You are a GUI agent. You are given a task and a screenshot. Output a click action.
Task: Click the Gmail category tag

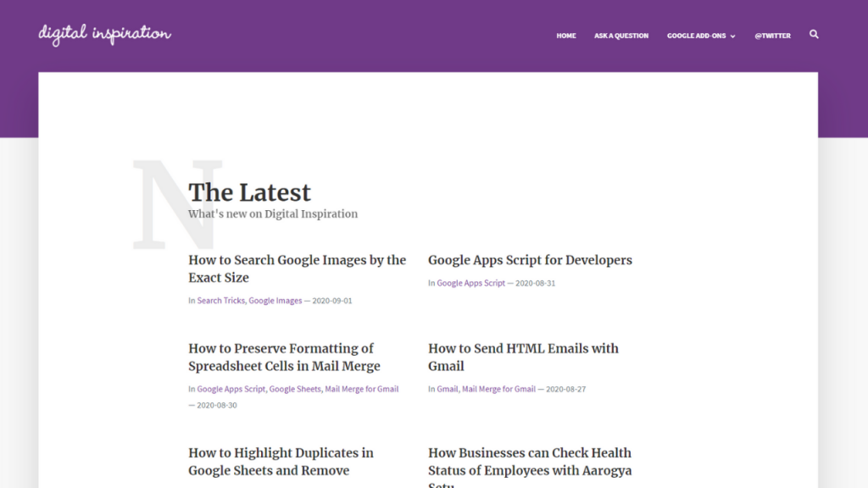[447, 389]
